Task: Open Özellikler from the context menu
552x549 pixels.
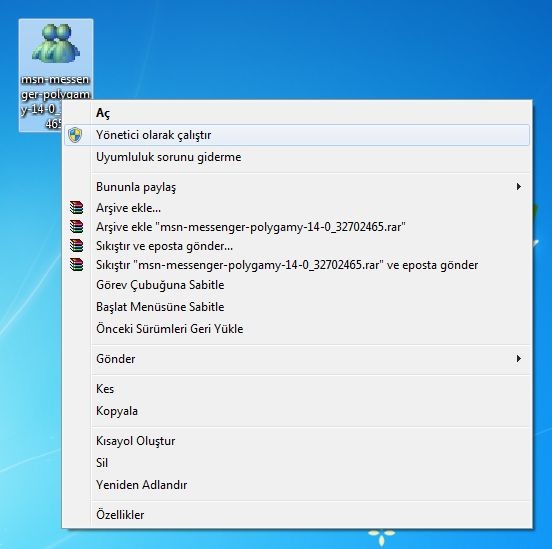Action: click(297, 515)
